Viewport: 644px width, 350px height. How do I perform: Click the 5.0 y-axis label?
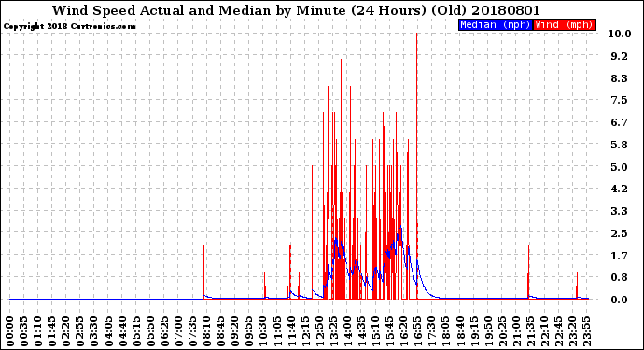click(620, 167)
